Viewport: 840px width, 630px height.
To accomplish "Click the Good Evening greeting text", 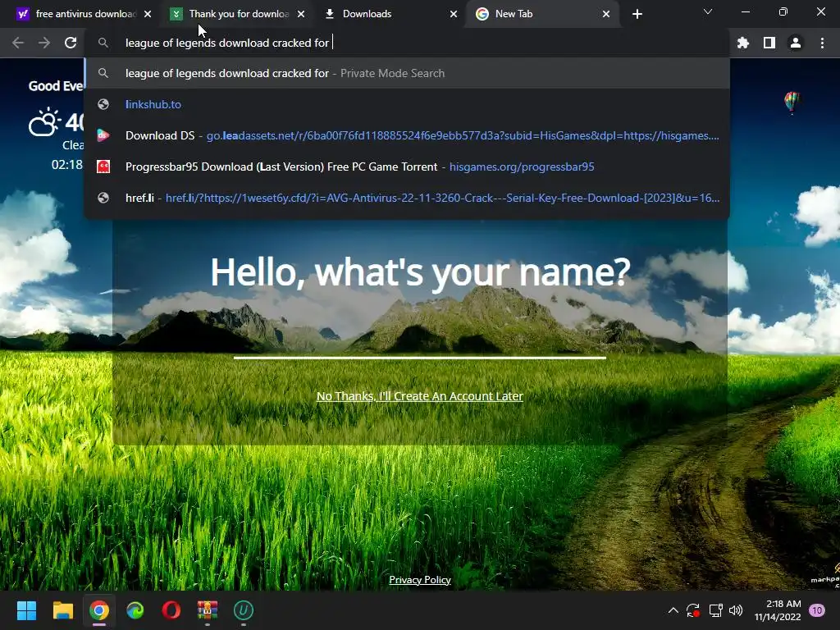I will click(56, 86).
